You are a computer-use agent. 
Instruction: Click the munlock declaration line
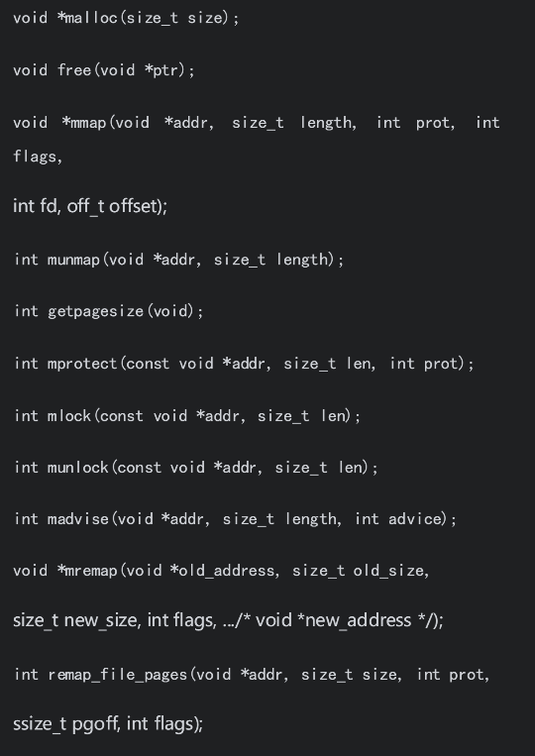(x=196, y=468)
